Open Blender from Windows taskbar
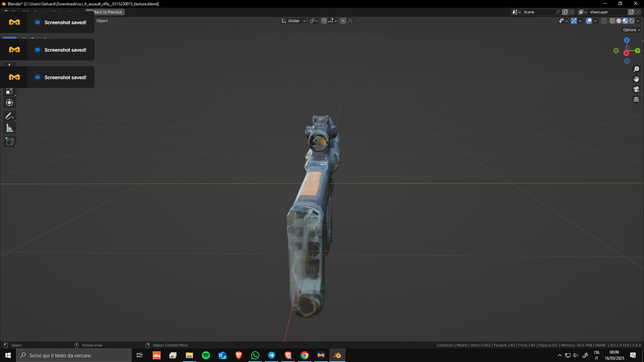Viewport: 644px width, 362px height. [337, 355]
